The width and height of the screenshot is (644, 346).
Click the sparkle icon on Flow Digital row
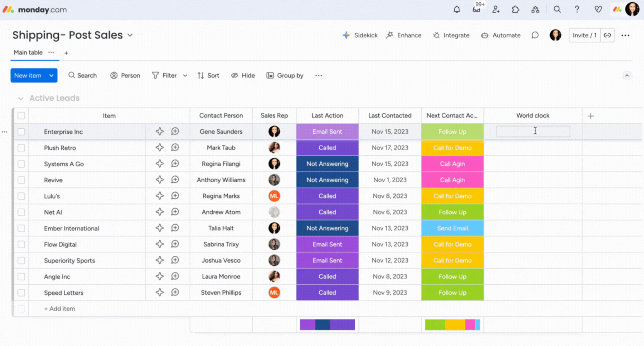[159, 244]
